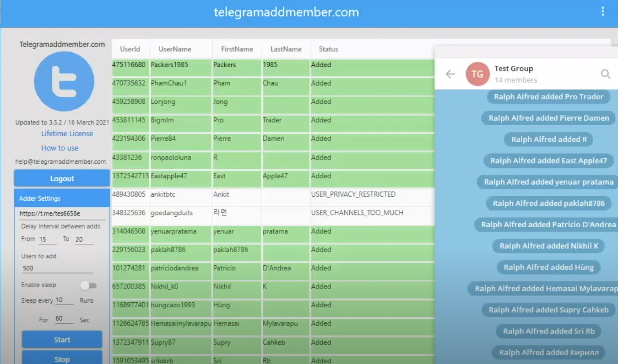
Task: Click the Logout button
Action: [x=62, y=178]
